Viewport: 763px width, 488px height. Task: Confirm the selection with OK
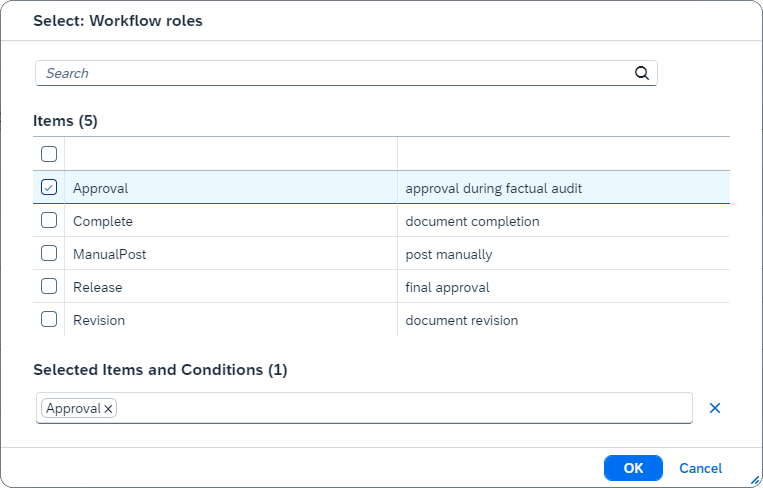[633, 468]
